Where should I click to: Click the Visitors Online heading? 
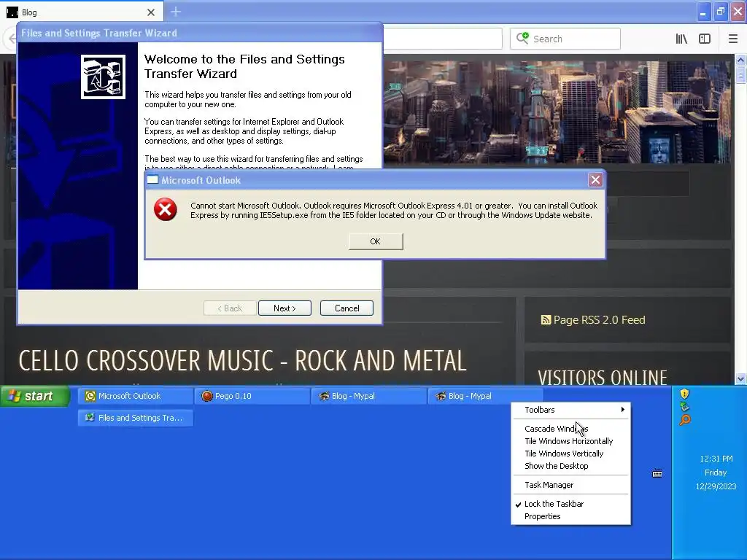[x=603, y=378]
